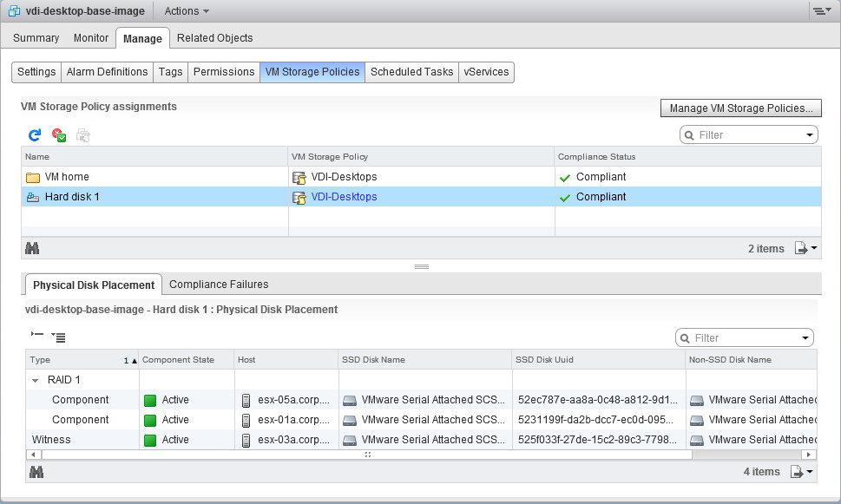This screenshot has width=841, height=504.
Task: Click the find binoculars icon under disk placement table
Action: pos(36,472)
